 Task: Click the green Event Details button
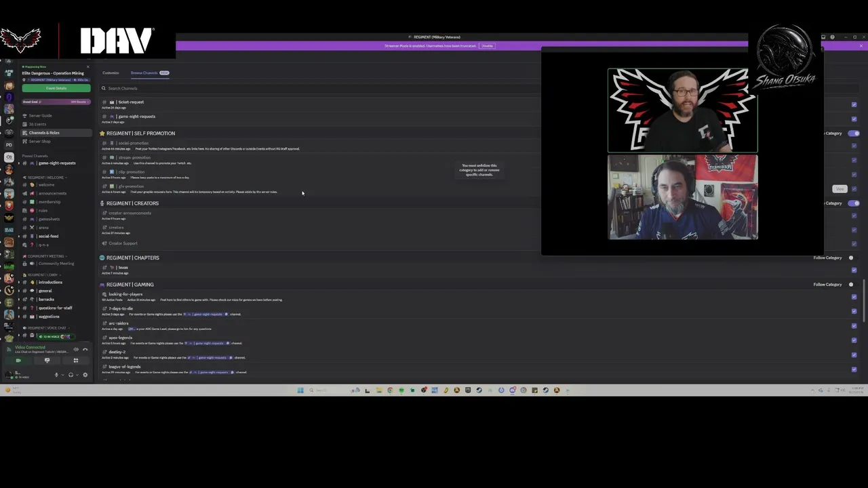(56, 88)
